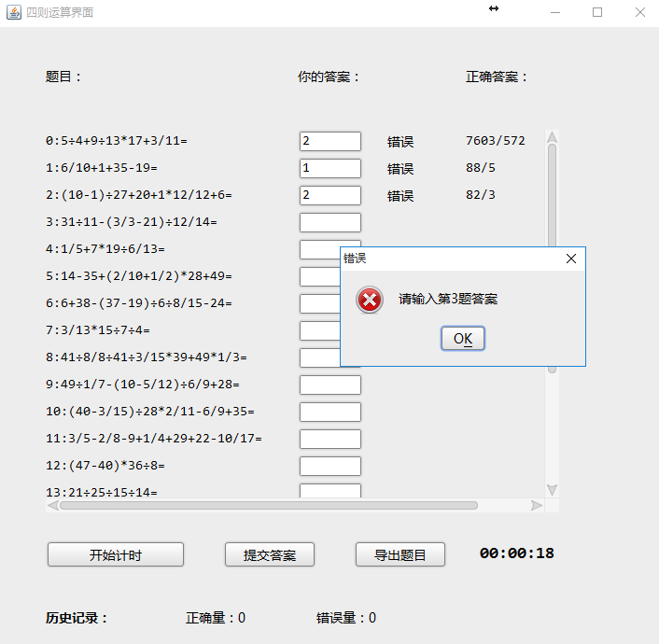Click question text 1:6/10+1+35-19=
659x644 pixels.
click(102, 168)
